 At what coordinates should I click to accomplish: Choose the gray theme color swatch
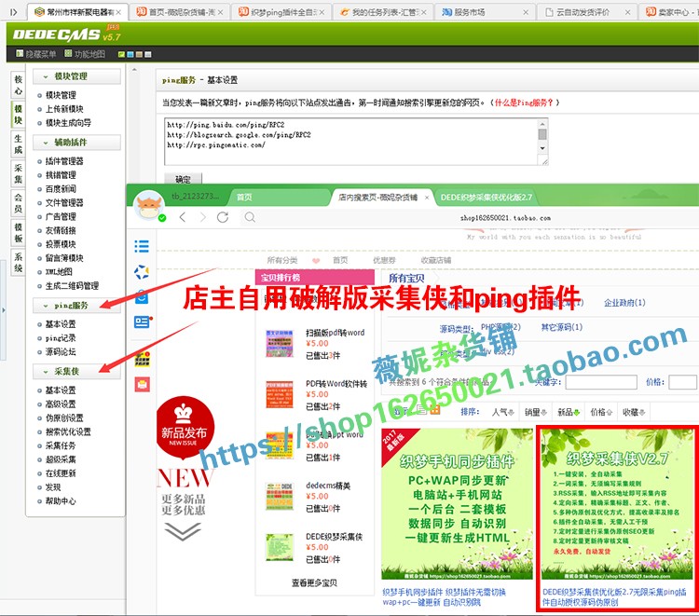point(148,54)
